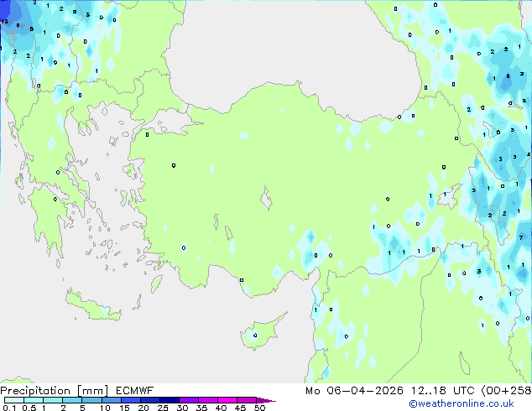The width and height of the screenshot is (532, 411).
Task: Open the weatheronline.co.uk copyright link
Action: click(x=462, y=403)
